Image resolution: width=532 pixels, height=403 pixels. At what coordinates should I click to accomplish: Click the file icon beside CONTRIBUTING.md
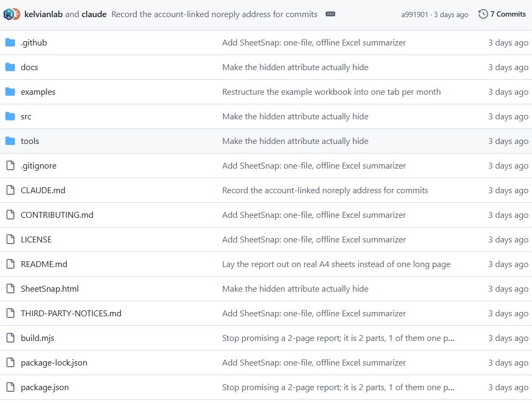[x=11, y=215]
